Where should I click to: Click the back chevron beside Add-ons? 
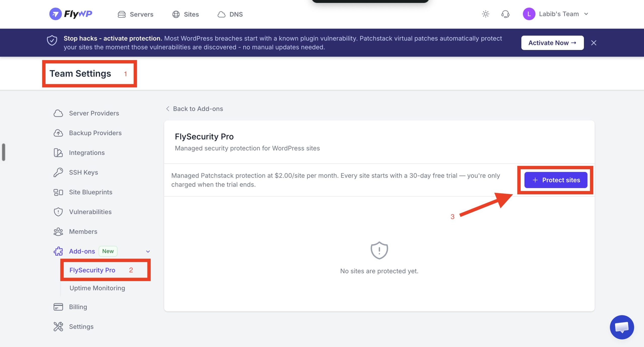168,109
